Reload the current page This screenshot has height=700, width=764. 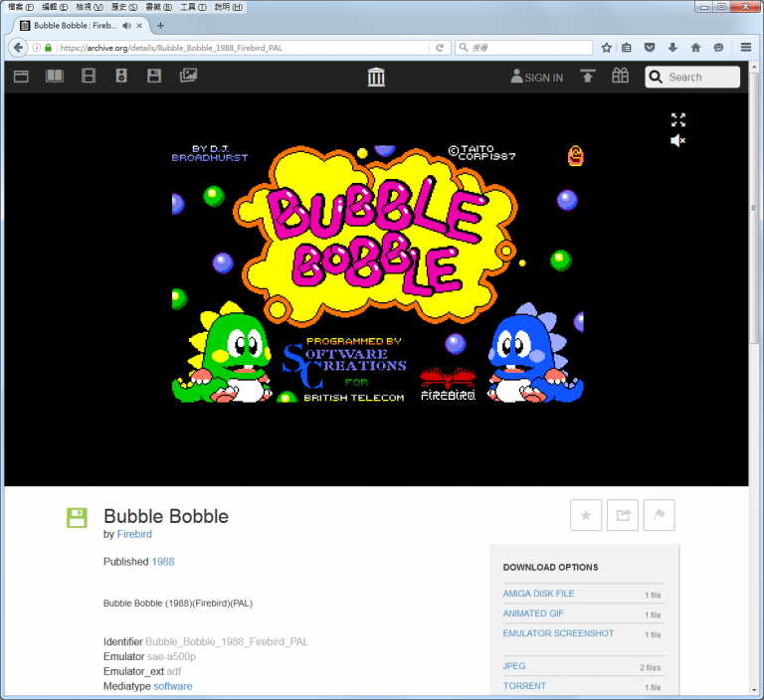[440, 48]
